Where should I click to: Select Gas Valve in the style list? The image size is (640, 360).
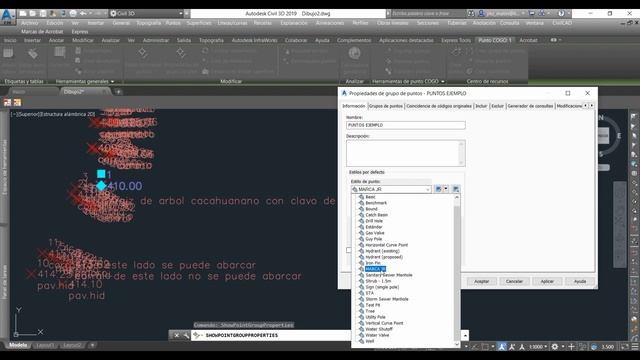[x=375, y=233]
